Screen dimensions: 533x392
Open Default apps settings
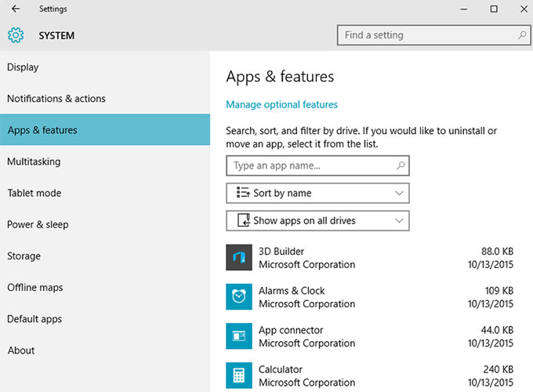coord(105,319)
